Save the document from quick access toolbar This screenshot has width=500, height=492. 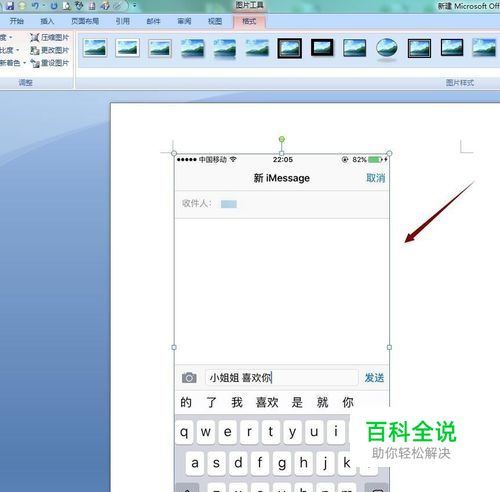[x=10, y=5]
